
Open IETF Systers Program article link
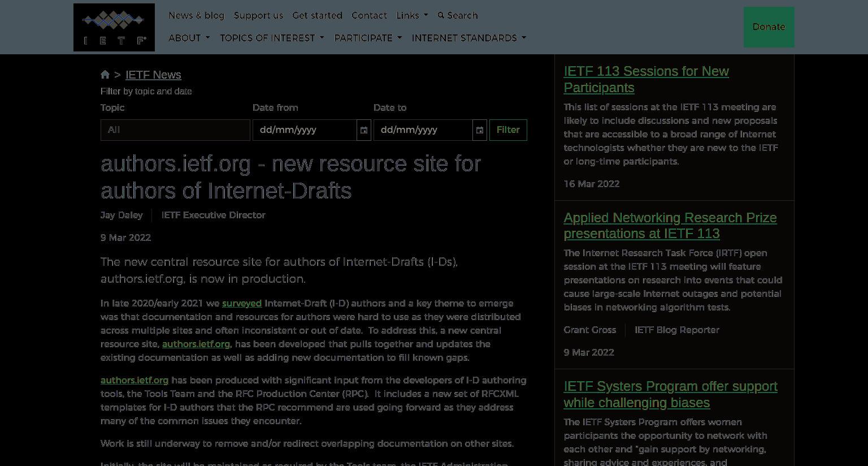670,394
